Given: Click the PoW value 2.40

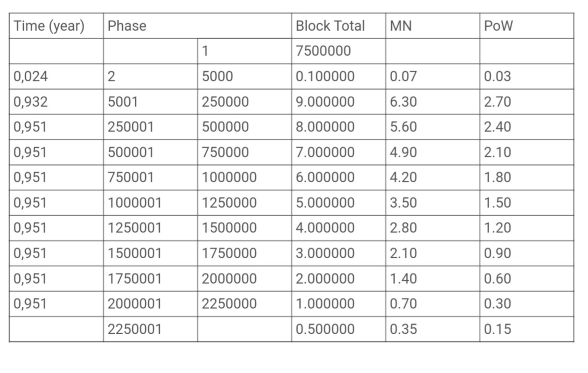Looking at the screenshot, I should pyautogui.click(x=527, y=127).
